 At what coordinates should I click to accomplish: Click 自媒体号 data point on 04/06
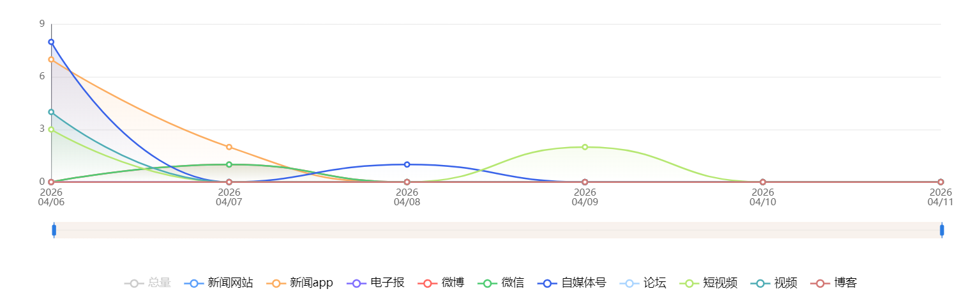(51, 42)
